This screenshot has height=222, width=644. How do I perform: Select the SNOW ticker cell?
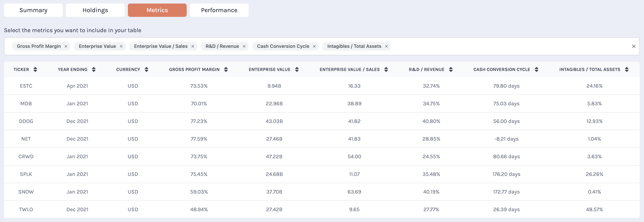[26, 192]
